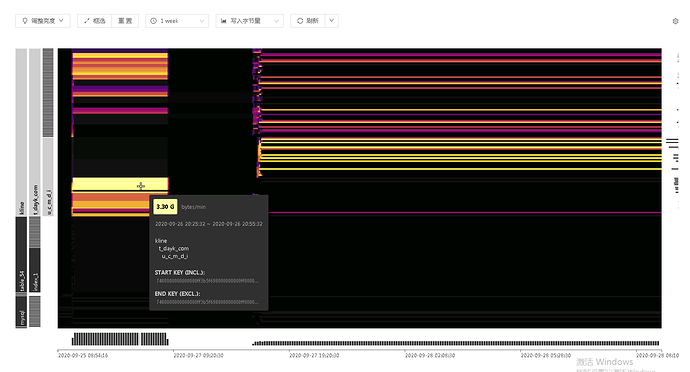Viewport: 690px width, 372px height.
Task: Click the 重置 reset button
Action: coord(125,21)
